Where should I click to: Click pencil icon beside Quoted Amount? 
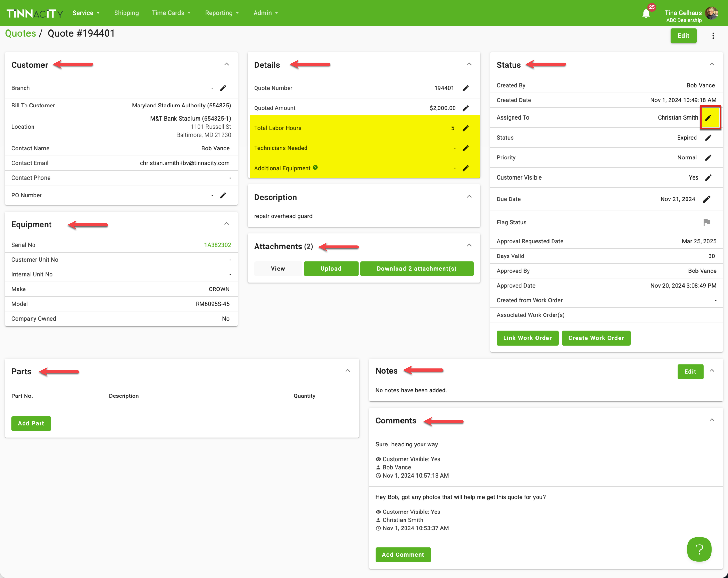pos(466,108)
